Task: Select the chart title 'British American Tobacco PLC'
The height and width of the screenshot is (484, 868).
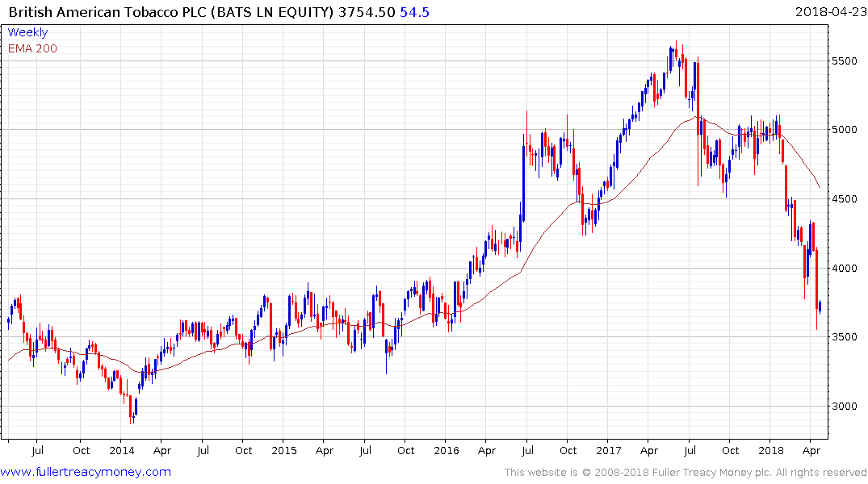Action: click(108, 12)
